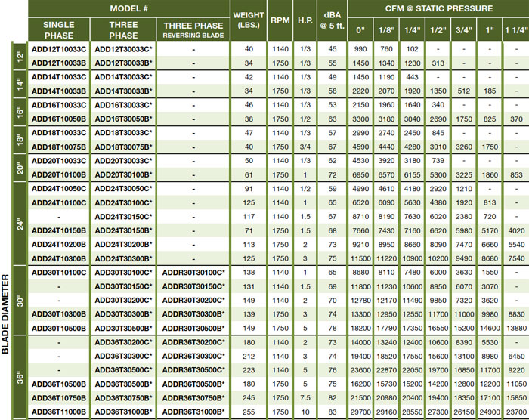Click CFM value 11500
This screenshot has height=420, width=529.
[360, 259]
